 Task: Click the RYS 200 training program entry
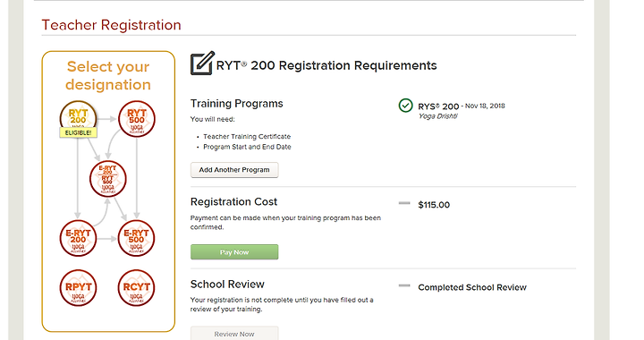(462, 106)
